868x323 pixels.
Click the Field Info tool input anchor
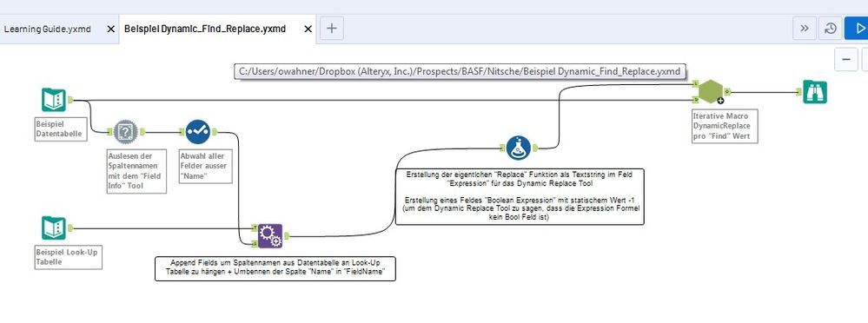(109, 132)
